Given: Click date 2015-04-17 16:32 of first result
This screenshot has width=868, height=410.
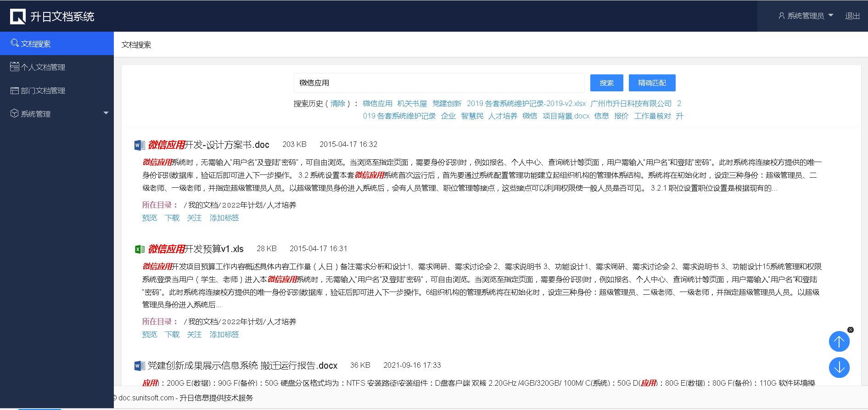Looking at the screenshot, I should 348,145.
